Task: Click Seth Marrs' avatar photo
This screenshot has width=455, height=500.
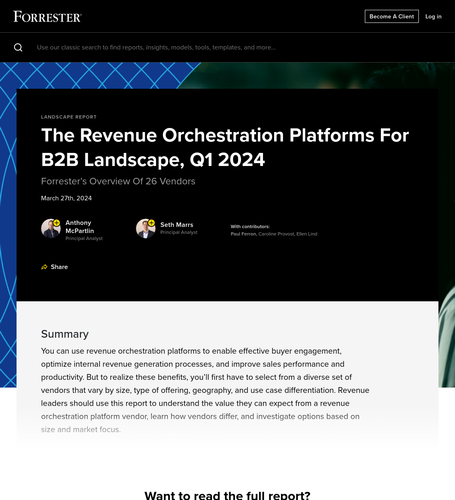Action: click(145, 229)
